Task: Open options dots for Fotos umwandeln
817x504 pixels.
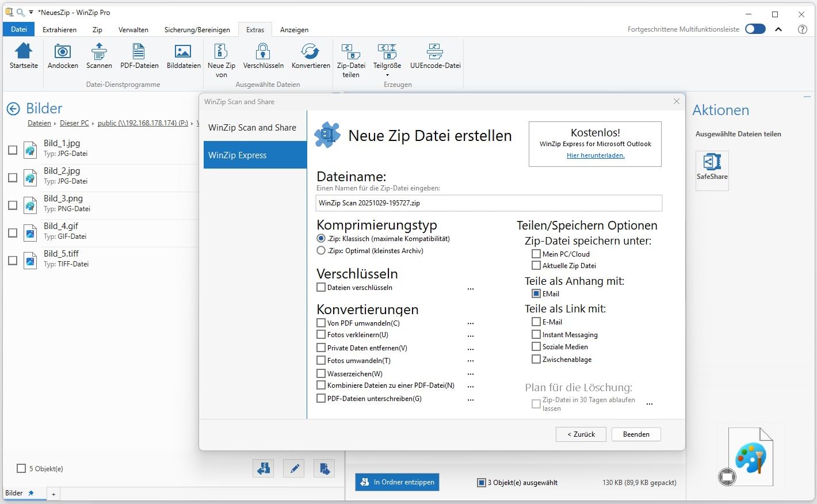Action: pyautogui.click(x=471, y=361)
